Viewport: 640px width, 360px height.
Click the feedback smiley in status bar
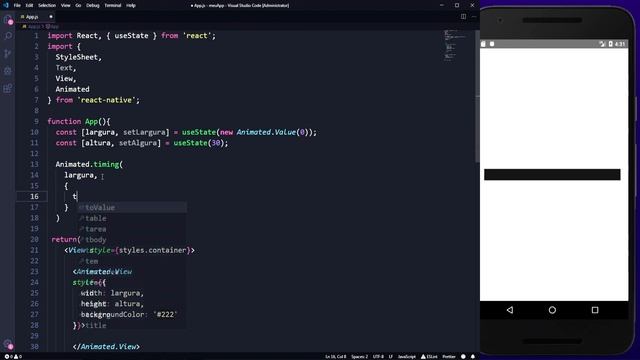(x=463, y=356)
